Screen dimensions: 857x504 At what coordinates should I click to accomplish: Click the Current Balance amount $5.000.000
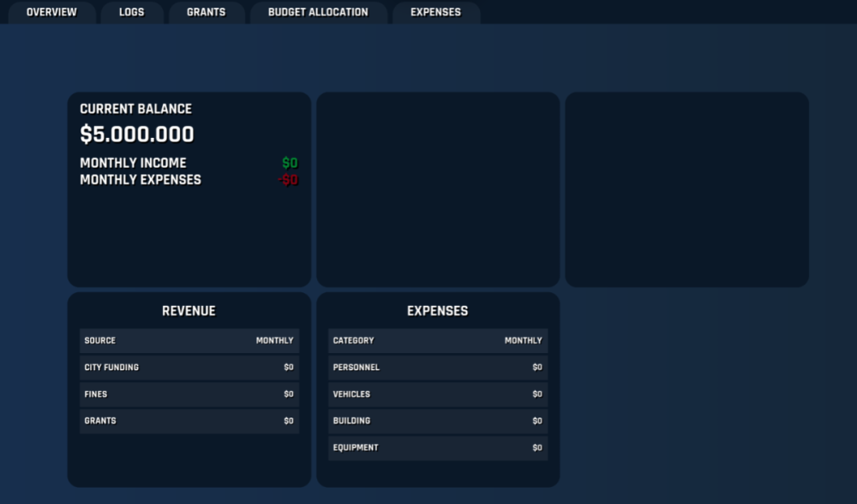(x=137, y=135)
